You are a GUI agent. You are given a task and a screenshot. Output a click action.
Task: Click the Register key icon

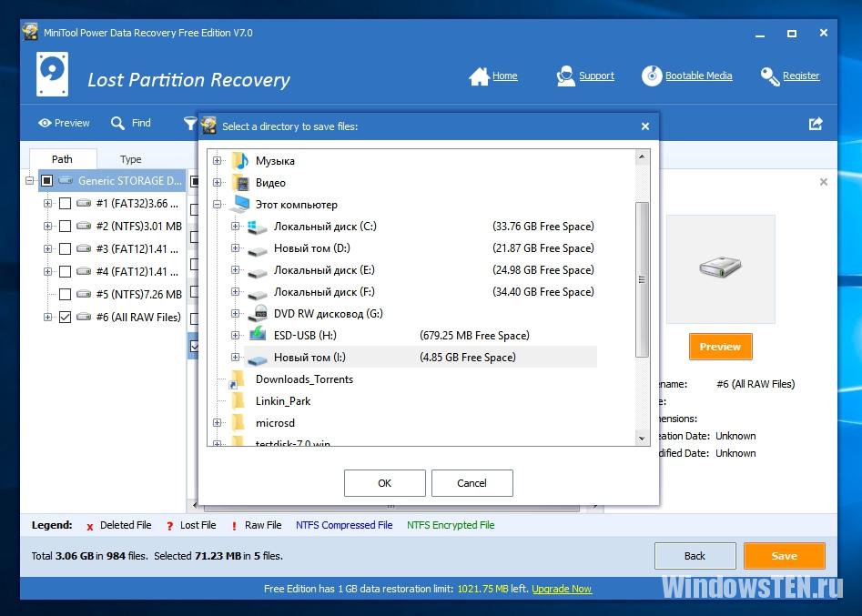click(770, 76)
